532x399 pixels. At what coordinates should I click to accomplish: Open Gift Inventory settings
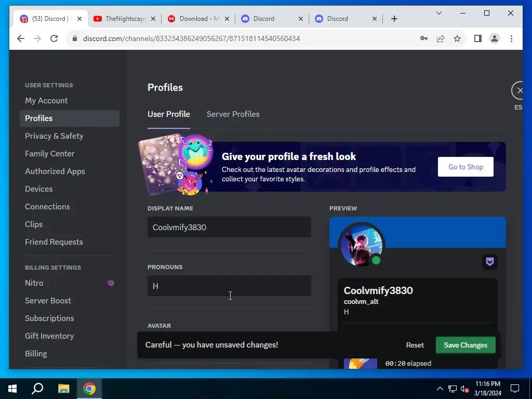(70, 336)
